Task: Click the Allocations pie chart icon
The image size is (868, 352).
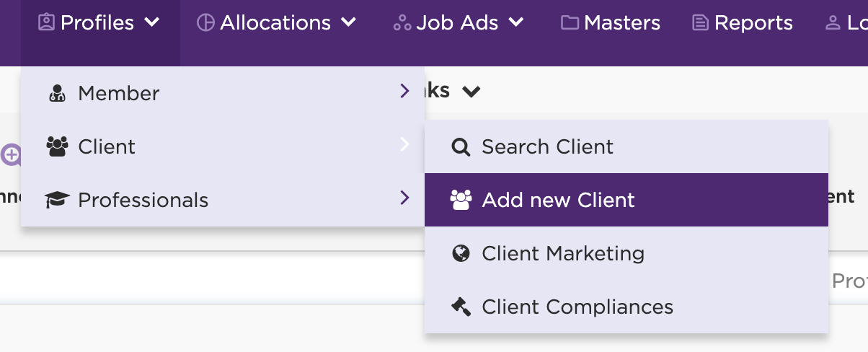Action: (205, 23)
